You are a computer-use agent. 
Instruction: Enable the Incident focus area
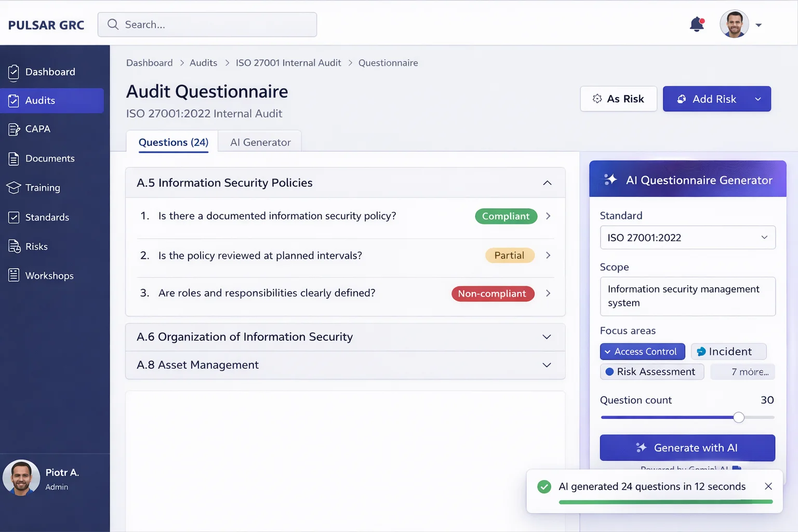coord(728,351)
